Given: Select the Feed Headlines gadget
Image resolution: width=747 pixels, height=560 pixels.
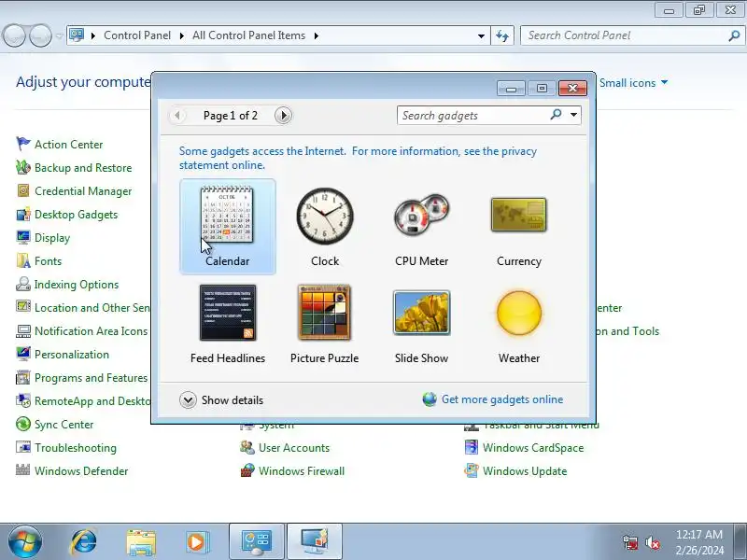Looking at the screenshot, I should [x=227, y=324].
